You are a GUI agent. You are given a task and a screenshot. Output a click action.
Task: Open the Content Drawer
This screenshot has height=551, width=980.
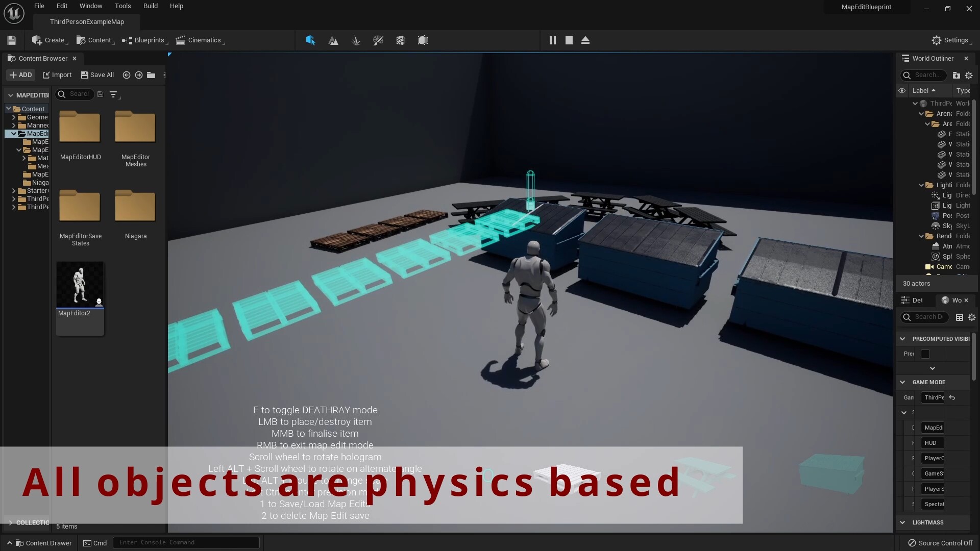tap(43, 543)
